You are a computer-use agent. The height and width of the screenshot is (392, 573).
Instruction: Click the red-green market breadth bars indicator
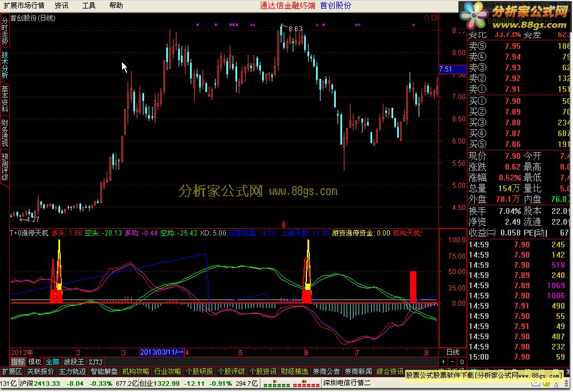(x=292, y=383)
